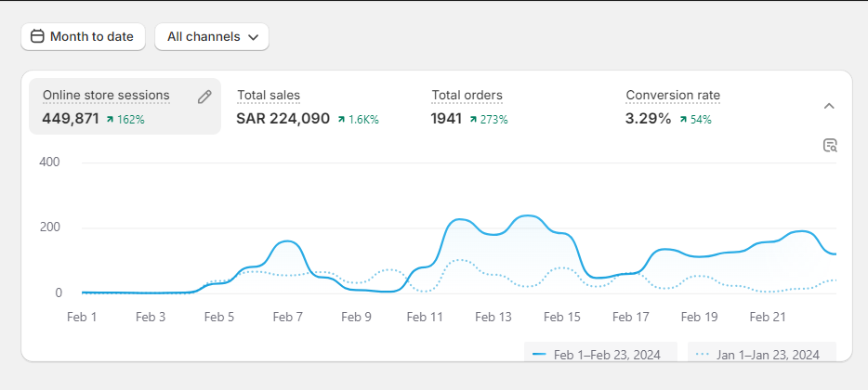The image size is (868, 390).
Task: Click the down arrow next to All channels
Action: click(252, 38)
